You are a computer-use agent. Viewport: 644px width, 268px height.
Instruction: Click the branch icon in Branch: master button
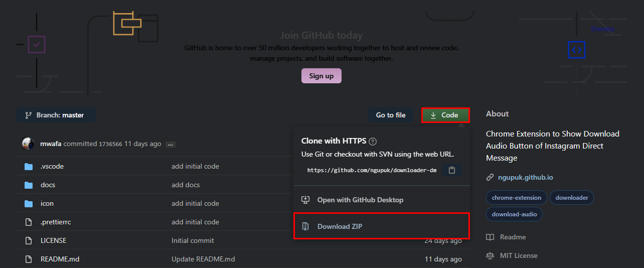29,115
